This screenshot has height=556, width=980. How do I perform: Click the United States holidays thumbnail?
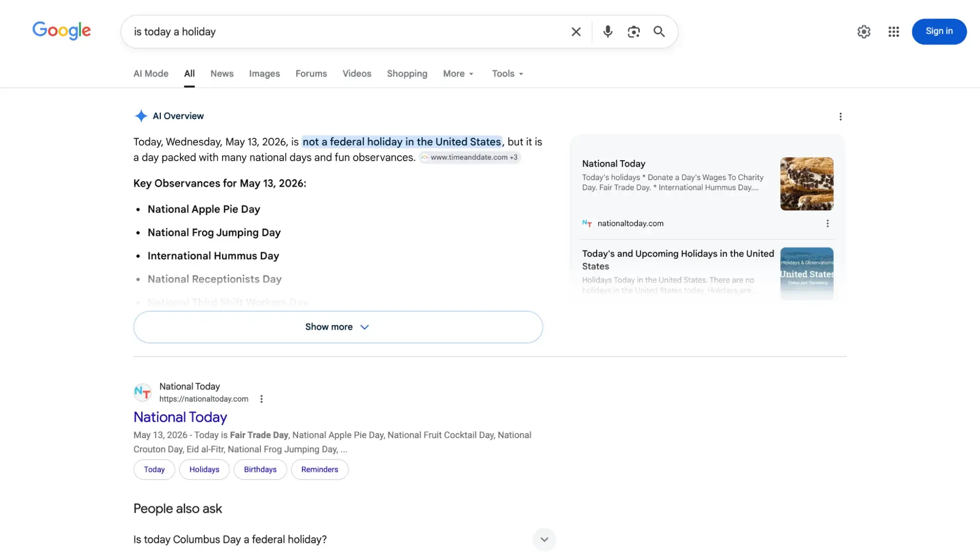(x=806, y=273)
